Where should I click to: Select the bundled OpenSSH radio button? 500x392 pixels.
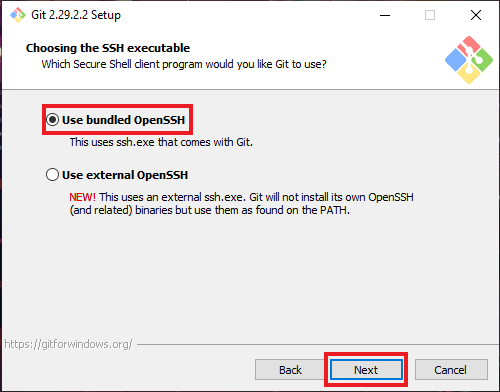click(52, 120)
